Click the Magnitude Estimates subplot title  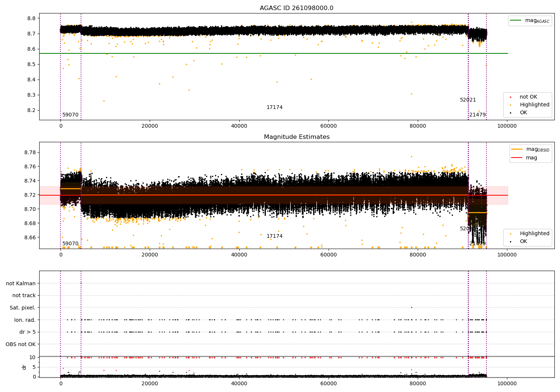tap(296, 137)
